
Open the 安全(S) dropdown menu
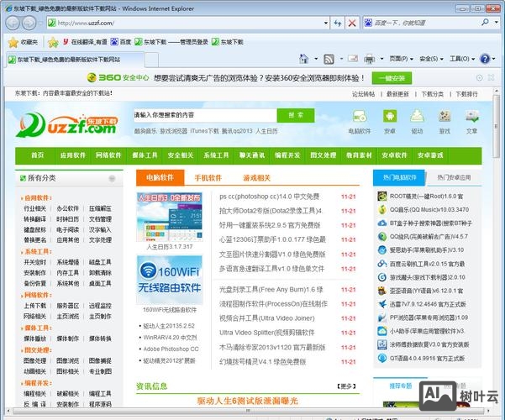pyautogui.click(x=431, y=59)
